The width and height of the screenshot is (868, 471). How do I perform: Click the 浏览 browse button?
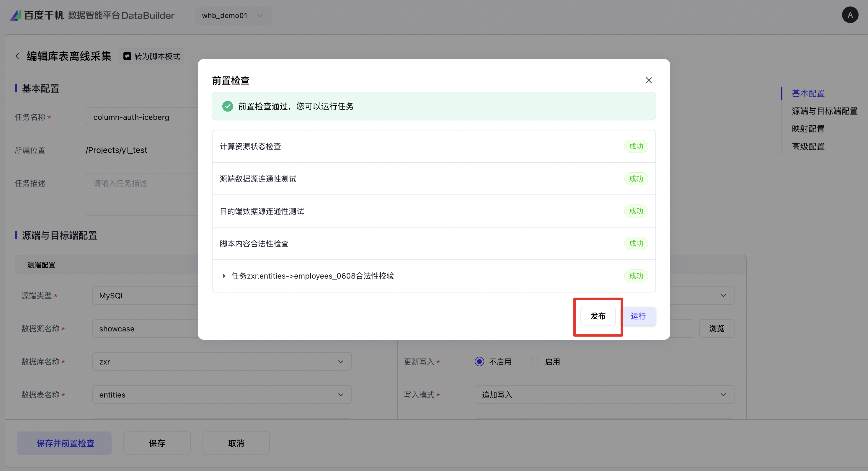tap(716, 328)
